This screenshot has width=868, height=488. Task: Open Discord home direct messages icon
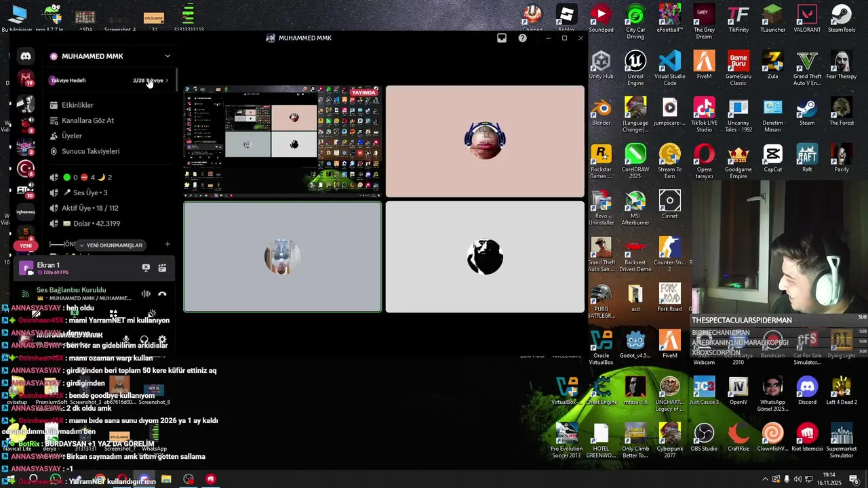tap(26, 56)
